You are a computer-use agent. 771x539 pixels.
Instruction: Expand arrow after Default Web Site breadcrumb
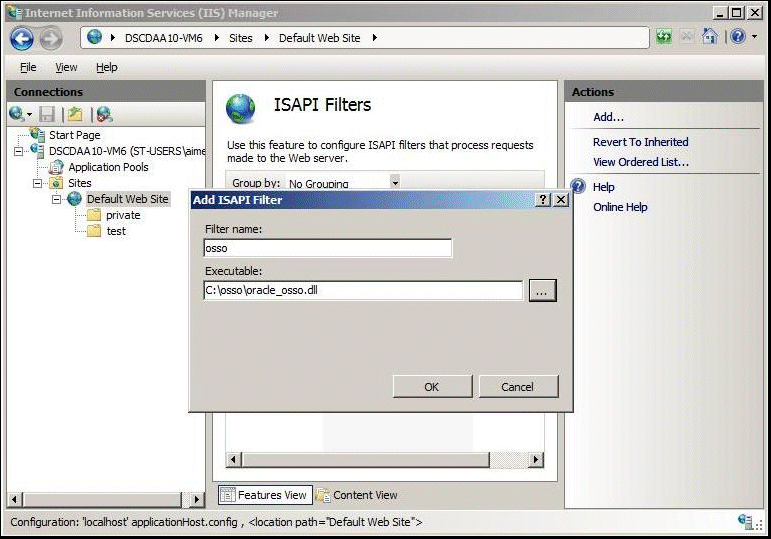click(375, 37)
